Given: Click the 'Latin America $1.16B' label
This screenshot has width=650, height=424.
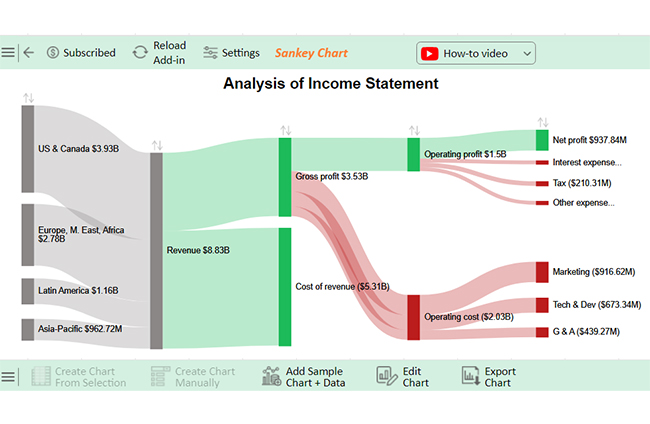Looking at the screenshot, I should click(x=78, y=291).
